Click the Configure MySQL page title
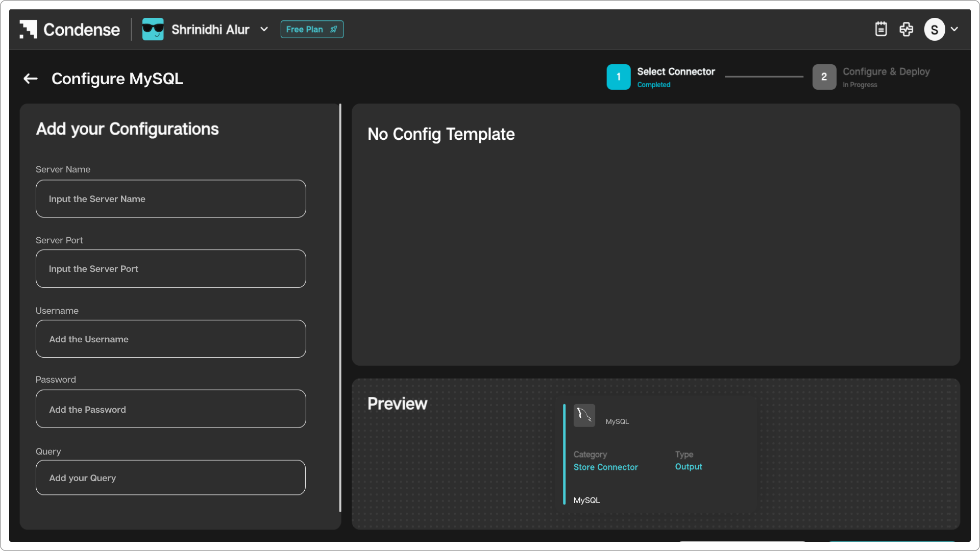Viewport: 980px width, 551px height. 117,79
